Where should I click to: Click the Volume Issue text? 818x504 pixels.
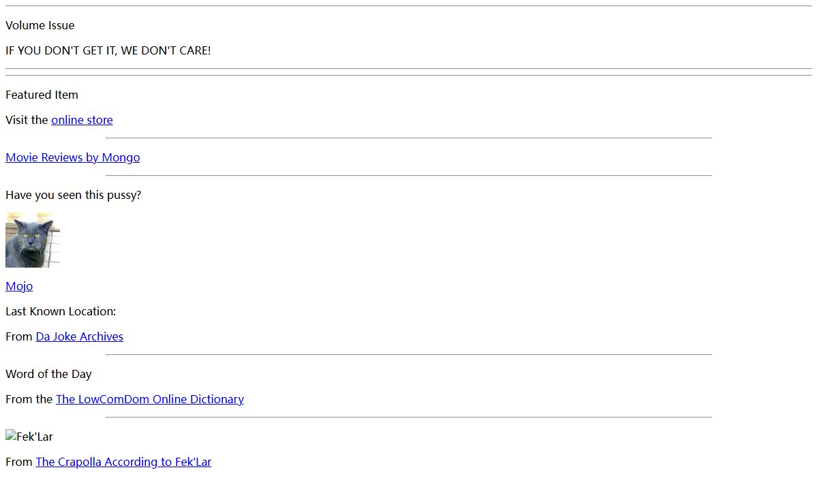tap(40, 25)
